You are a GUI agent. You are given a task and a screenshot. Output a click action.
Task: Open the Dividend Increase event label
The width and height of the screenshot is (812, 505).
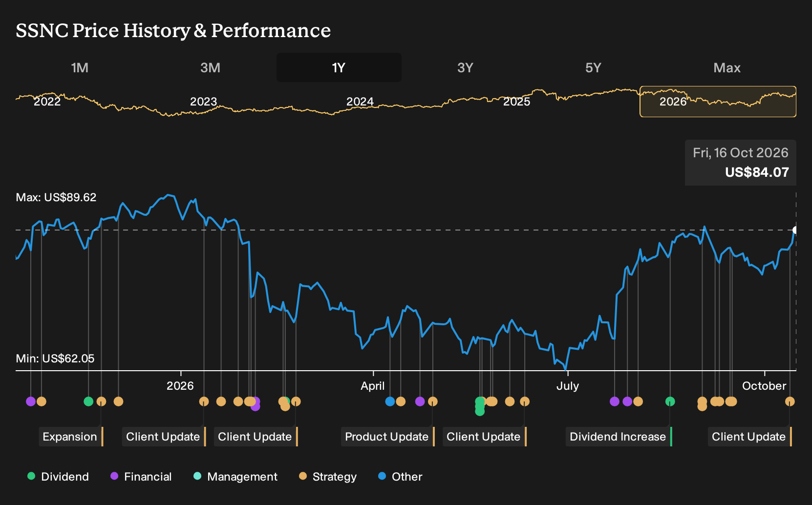click(x=619, y=437)
